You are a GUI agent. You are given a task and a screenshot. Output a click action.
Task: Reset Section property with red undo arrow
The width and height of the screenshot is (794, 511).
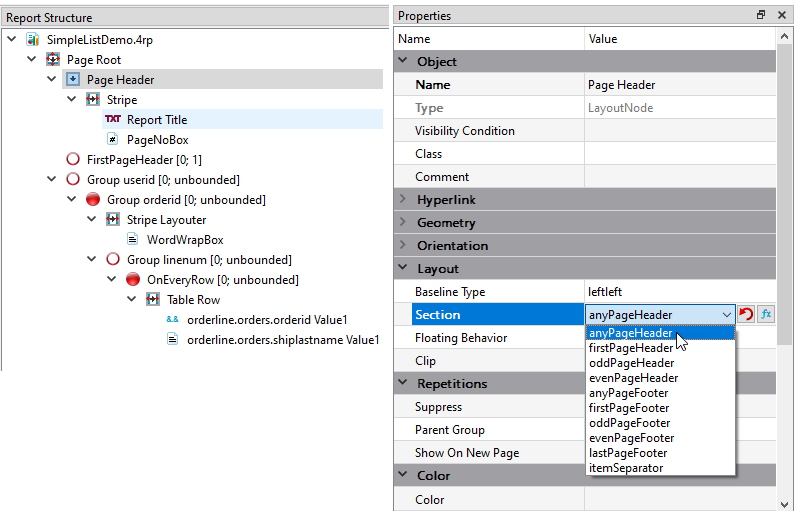[x=746, y=315]
